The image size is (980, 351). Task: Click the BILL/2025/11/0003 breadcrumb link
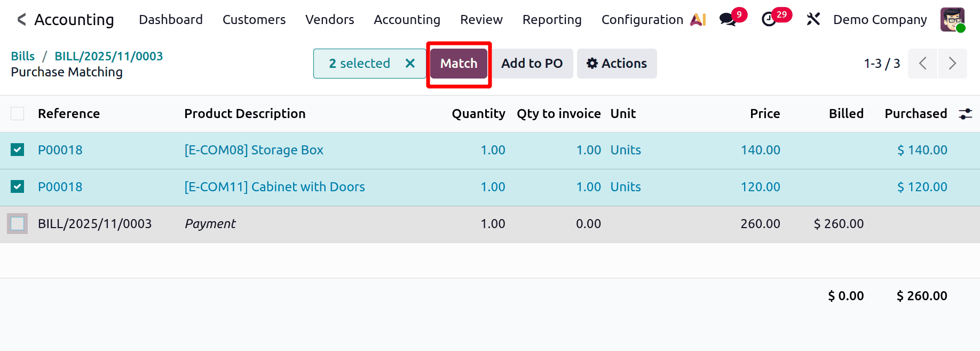click(109, 56)
